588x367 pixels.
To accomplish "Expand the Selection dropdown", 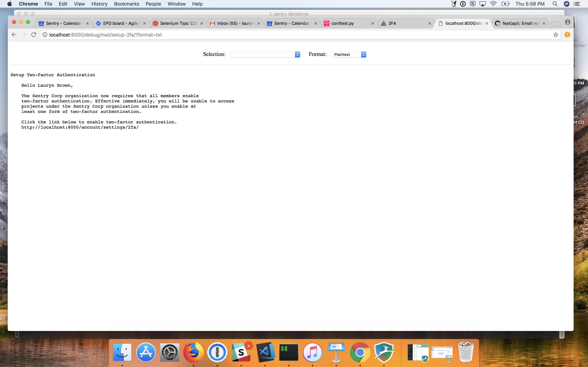I will coord(265,54).
